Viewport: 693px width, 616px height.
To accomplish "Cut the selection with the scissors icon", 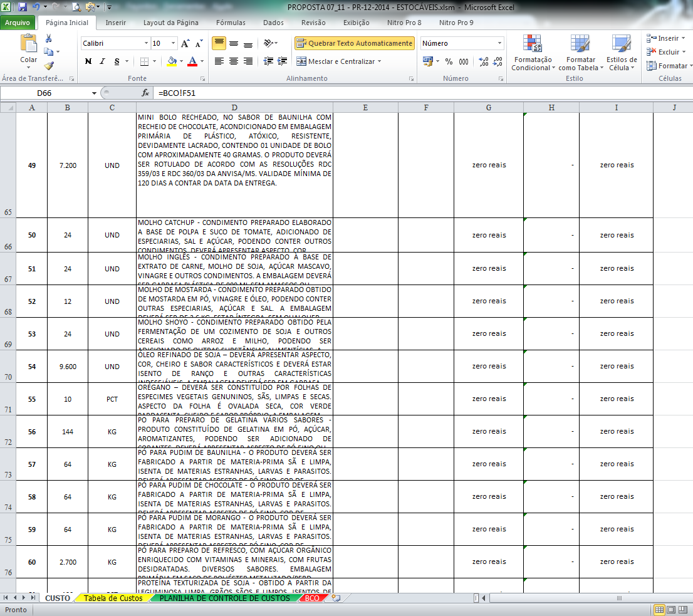I will coord(49,39).
